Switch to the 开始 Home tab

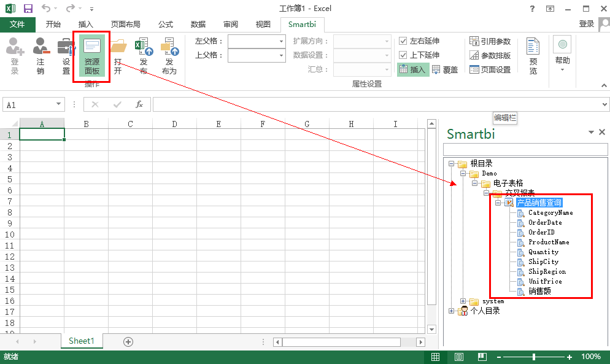point(53,24)
